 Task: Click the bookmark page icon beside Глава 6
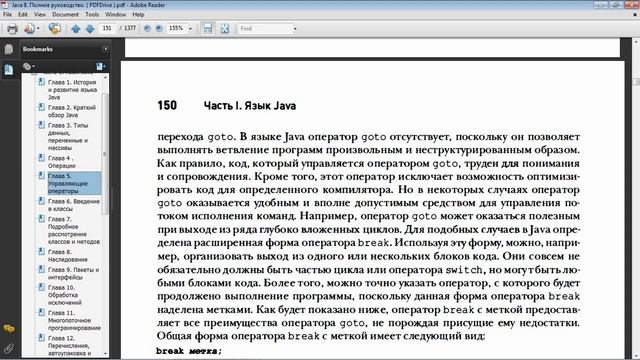point(41,201)
